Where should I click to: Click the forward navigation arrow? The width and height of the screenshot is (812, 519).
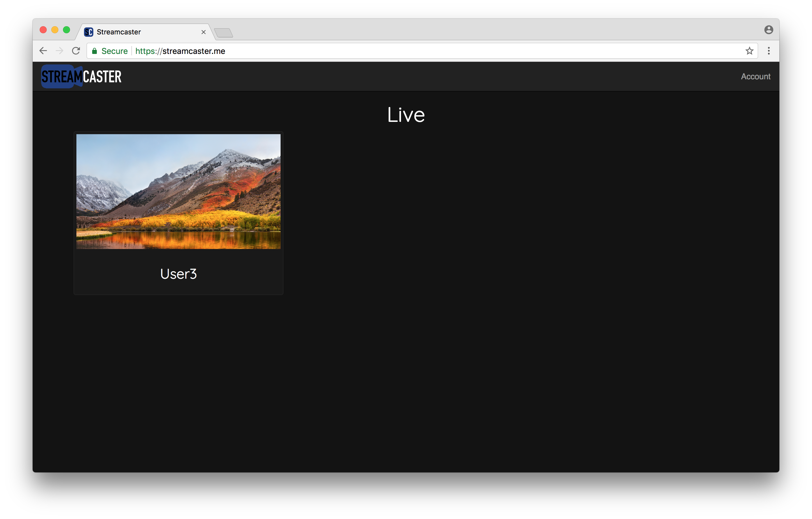pyautogui.click(x=59, y=51)
